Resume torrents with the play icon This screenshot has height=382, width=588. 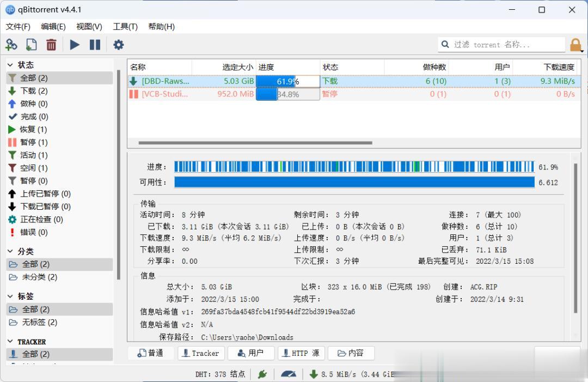[x=75, y=45]
